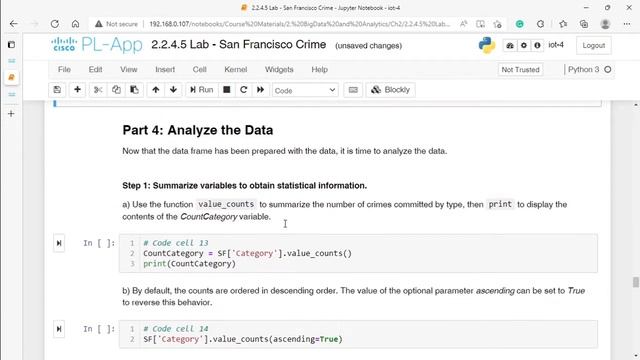Screen dimensions: 640x360
Task: Click the Python logo icon
Action: coord(487,45)
